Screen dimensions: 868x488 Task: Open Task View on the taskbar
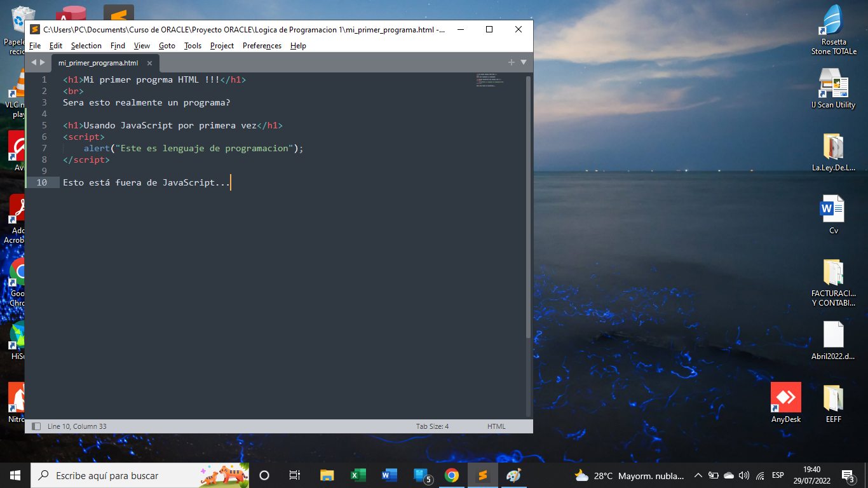coord(295,475)
